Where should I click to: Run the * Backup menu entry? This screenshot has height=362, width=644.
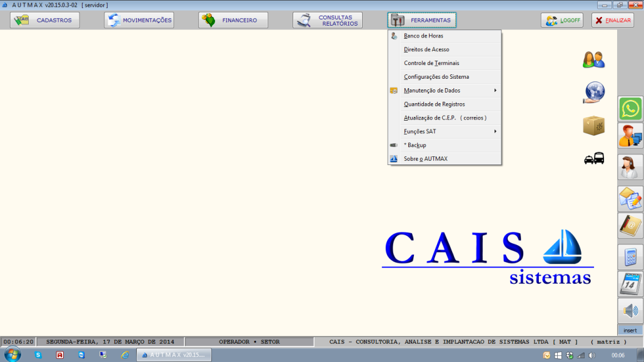445,145
